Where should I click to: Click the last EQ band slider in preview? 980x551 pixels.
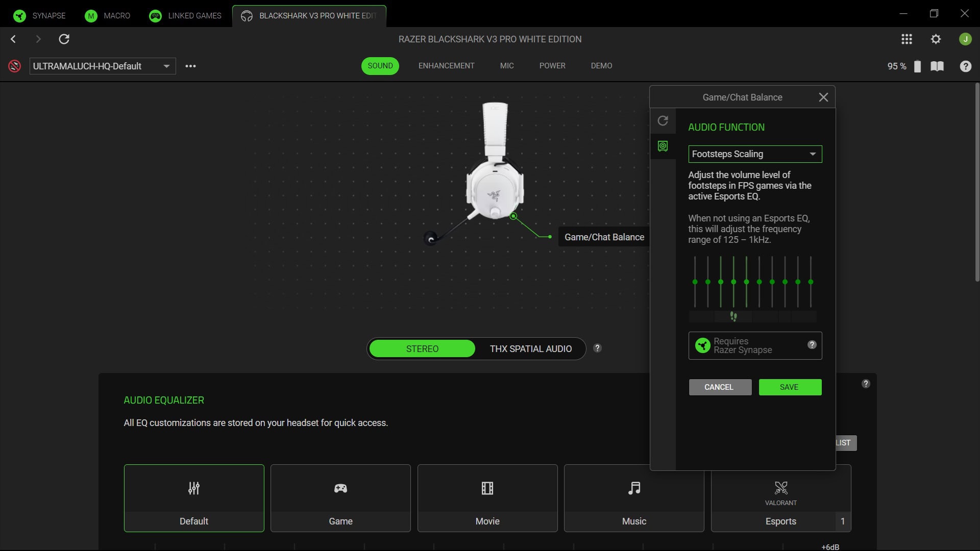pos(811,282)
